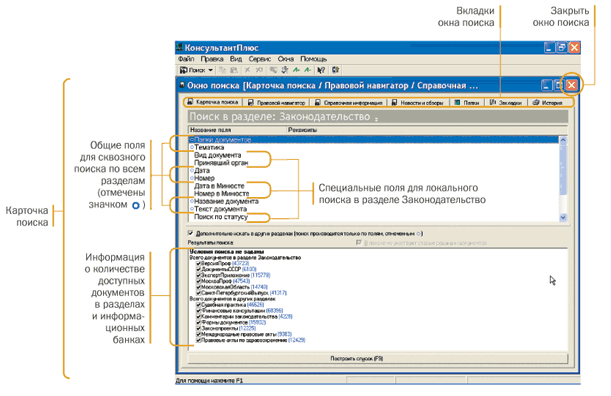Toggle the ДокументыСССР checkbox

[x=198, y=269]
